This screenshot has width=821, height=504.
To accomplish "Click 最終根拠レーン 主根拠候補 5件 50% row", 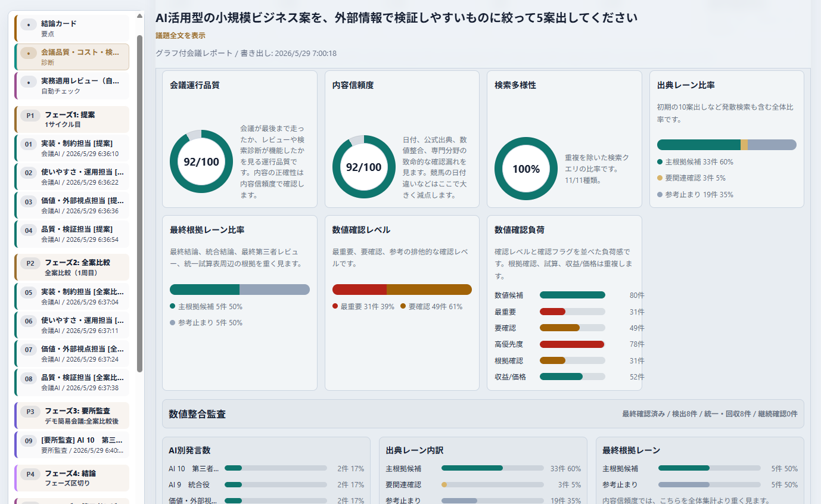I will tap(700, 468).
